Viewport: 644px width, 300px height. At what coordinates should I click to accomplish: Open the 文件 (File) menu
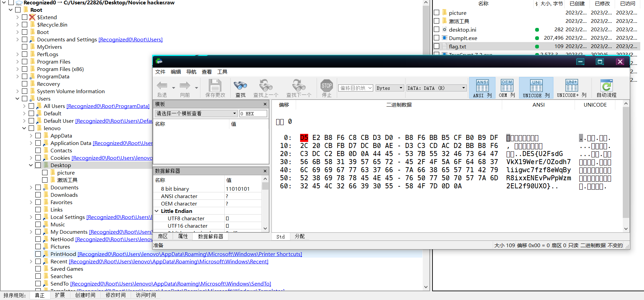tap(160, 72)
